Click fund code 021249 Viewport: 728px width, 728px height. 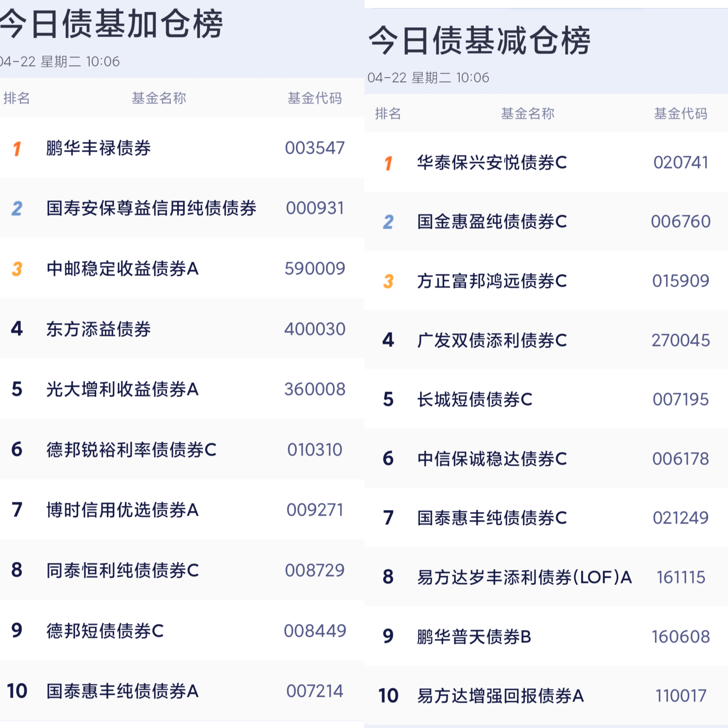pyautogui.click(x=681, y=518)
